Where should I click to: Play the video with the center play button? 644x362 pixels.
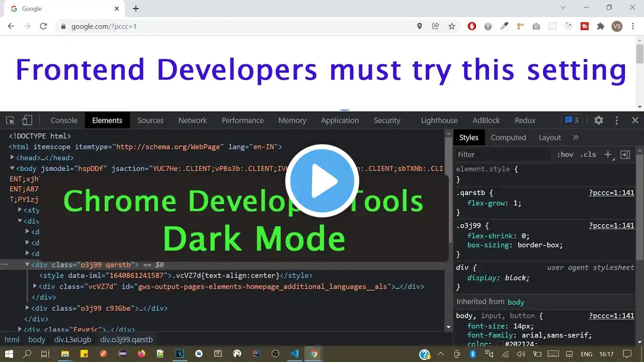(x=322, y=181)
